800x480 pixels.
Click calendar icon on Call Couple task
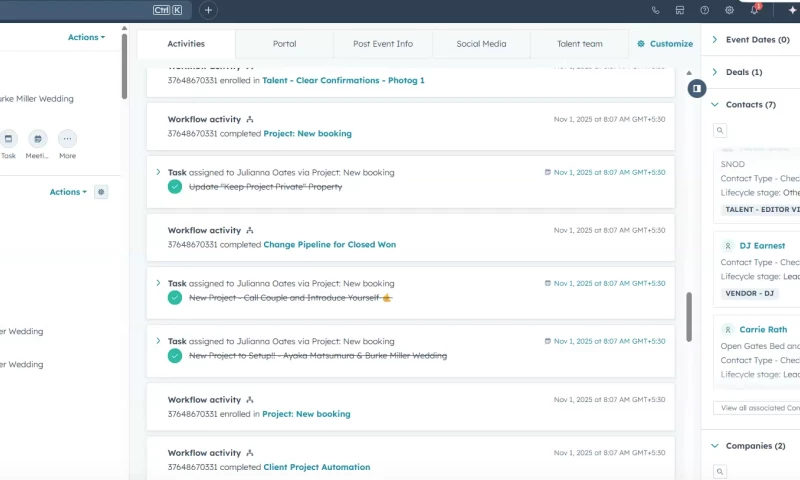click(547, 283)
